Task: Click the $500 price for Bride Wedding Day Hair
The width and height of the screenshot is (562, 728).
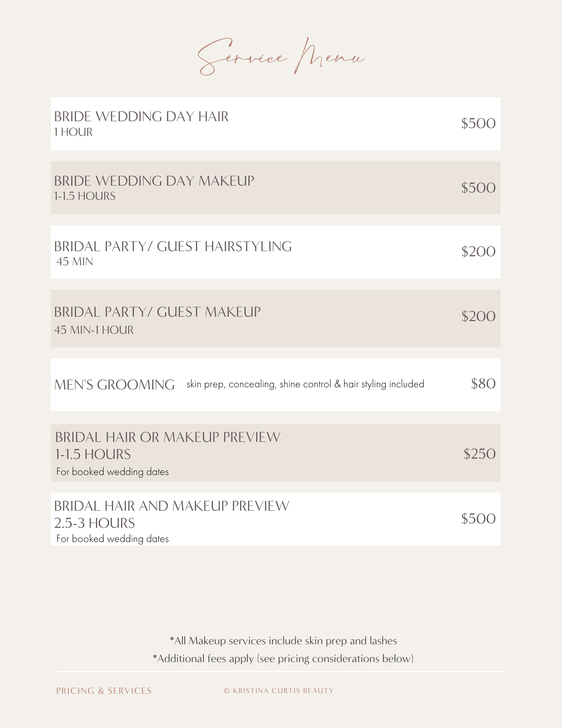Action: point(478,123)
